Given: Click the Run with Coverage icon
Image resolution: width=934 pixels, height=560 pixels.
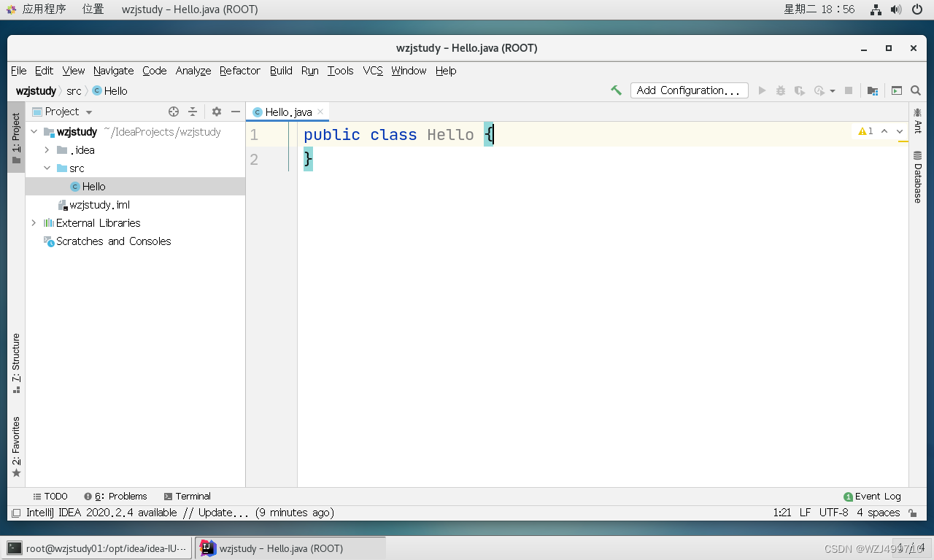Looking at the screenshot, I should [x=800, y=90].
